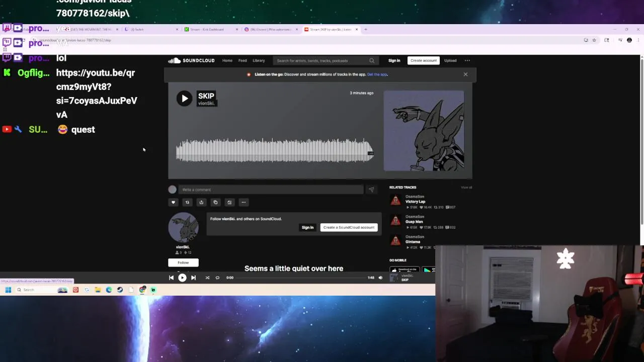Open Steam from the taskbar
Viewport: 644px width, 362px height.
[120, 290]
